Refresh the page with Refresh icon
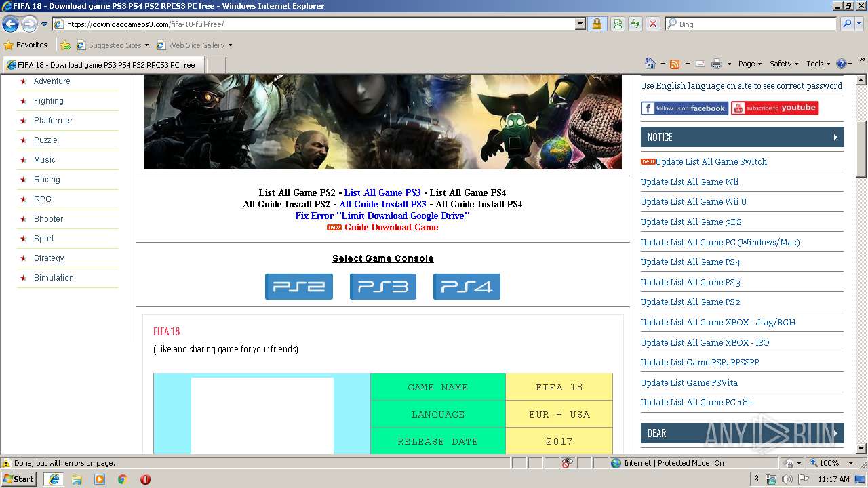The image size is (868, 488). pyautogui.click(x=635, y=24)
